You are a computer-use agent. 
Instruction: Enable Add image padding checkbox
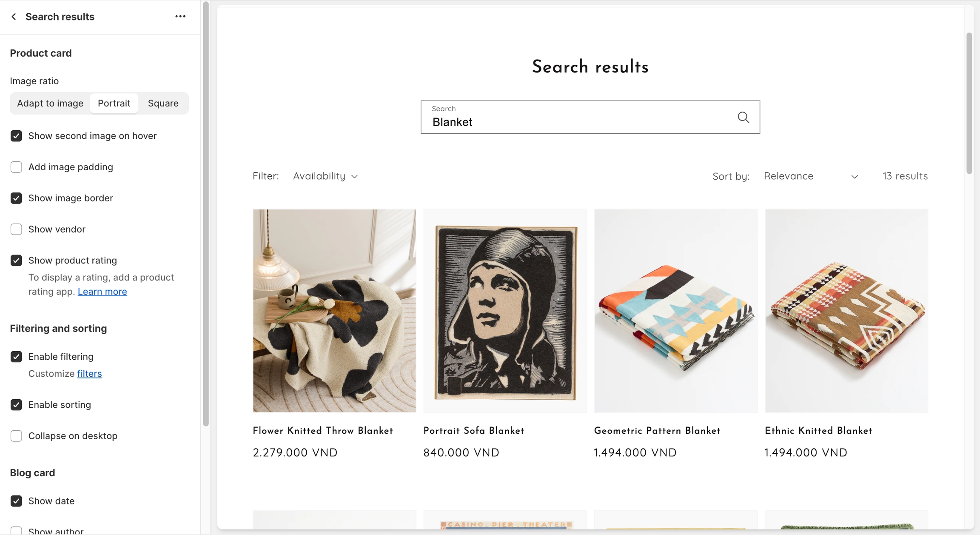pos(16,167)
